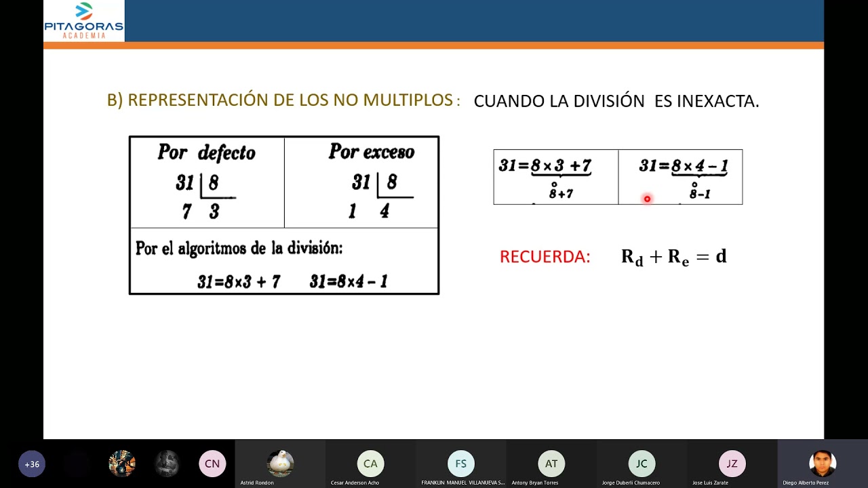Click the name label 'Jose Luis Zarate'
Screen dimensions: 868x488
710,483
